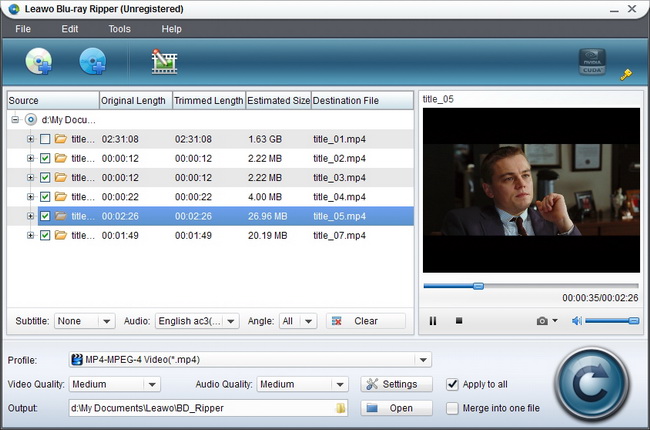Click the Add Blu-ray folder icon
This screenshot has height=430, width=650.
click(93, 61)
